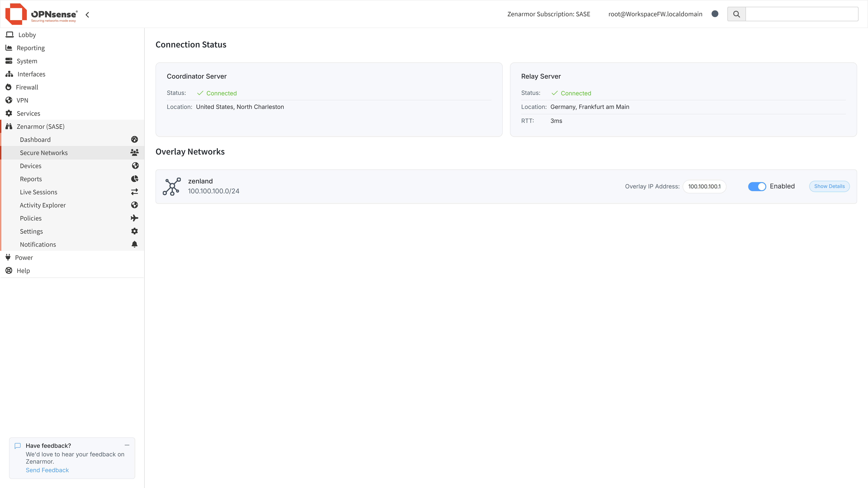
Task: Click the zenland network topology icon
Action: 172,187
